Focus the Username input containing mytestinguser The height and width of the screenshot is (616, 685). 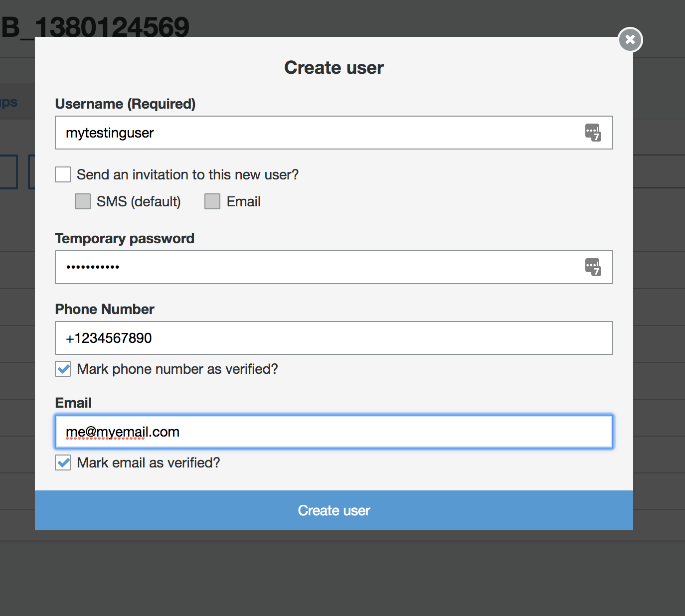coord(334,133)
